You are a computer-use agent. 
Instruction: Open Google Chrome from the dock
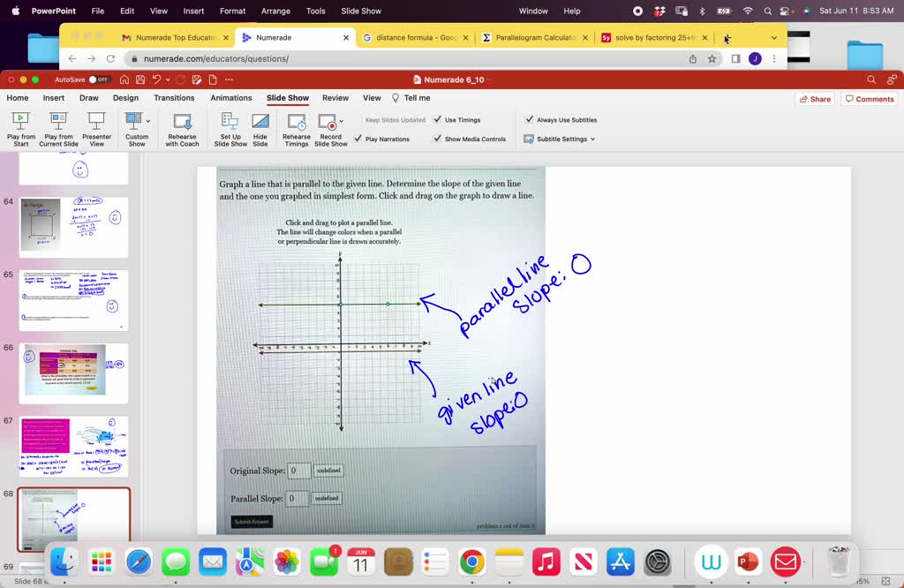coord(471,562)
